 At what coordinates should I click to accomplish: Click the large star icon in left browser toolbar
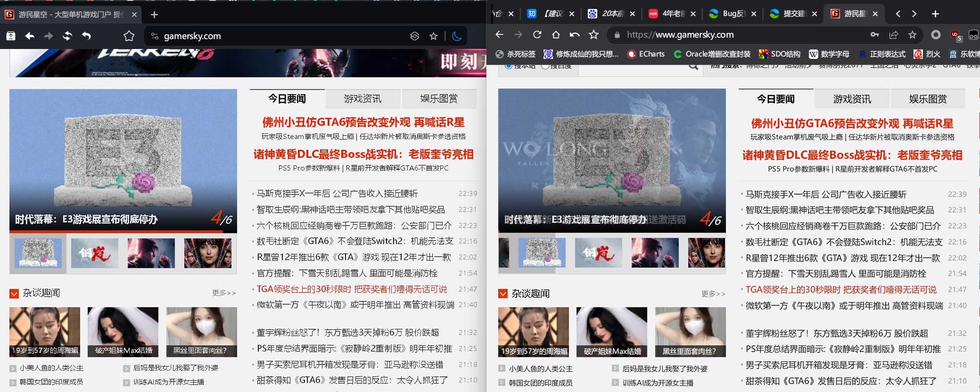[129, 36]
